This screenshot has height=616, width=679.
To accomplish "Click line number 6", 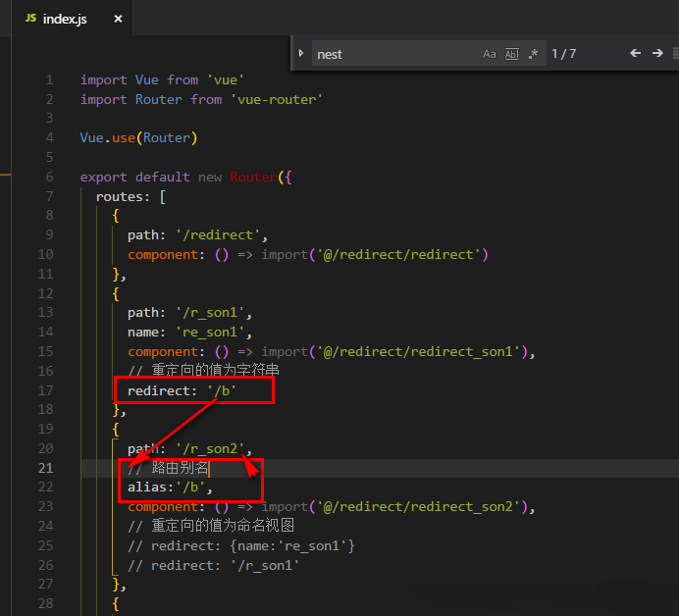I will [49, 177].
